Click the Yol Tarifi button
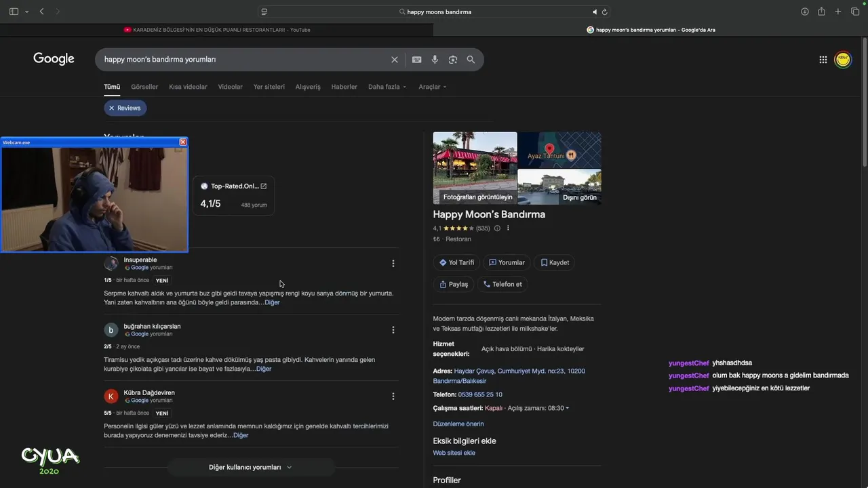This screenshot has width=868, height=488. point(456,262)
